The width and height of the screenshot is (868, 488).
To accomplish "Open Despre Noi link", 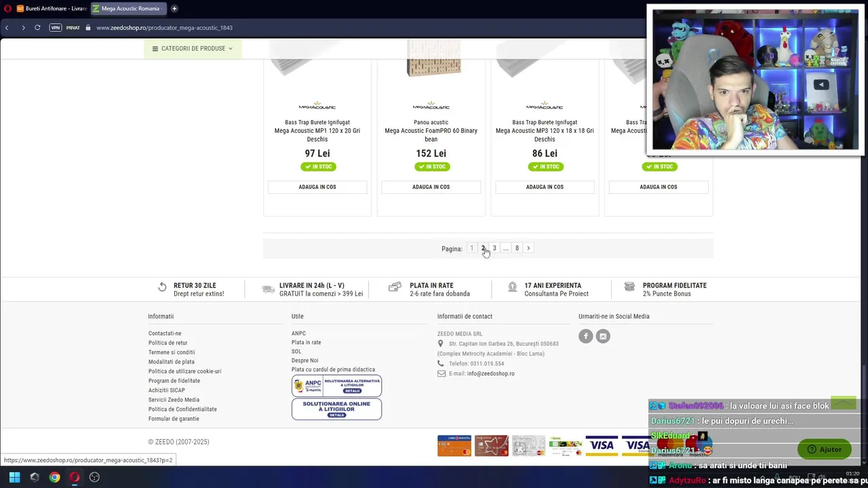I will click(305, 361).
